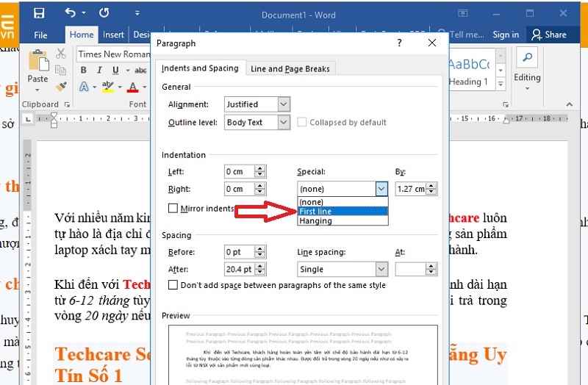Screen dimensions: 588x385
Task: Select Indents and Spacing tab
Action: coord(200,68)
